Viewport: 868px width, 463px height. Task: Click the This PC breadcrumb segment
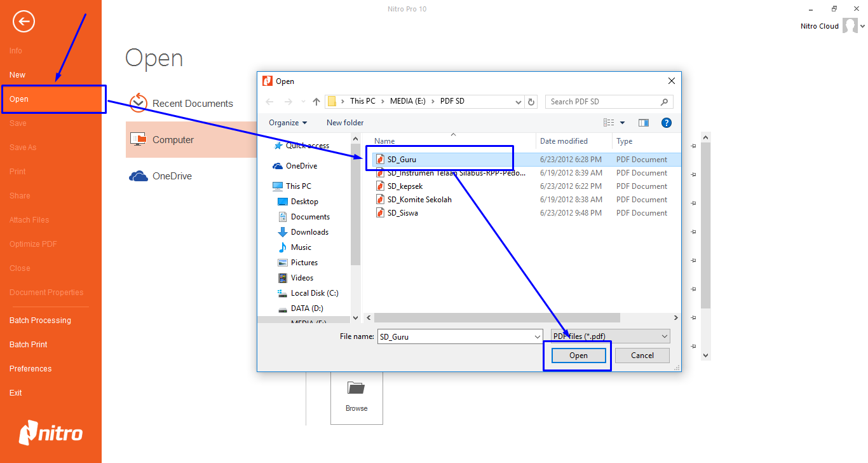(x=363, y=102)
